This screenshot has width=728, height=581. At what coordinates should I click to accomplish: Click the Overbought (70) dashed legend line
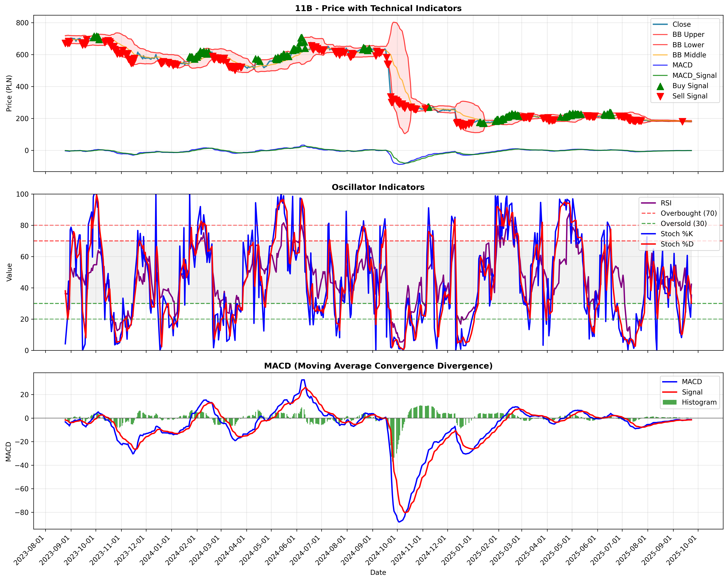pyautogui.click(x=648, y=213)
